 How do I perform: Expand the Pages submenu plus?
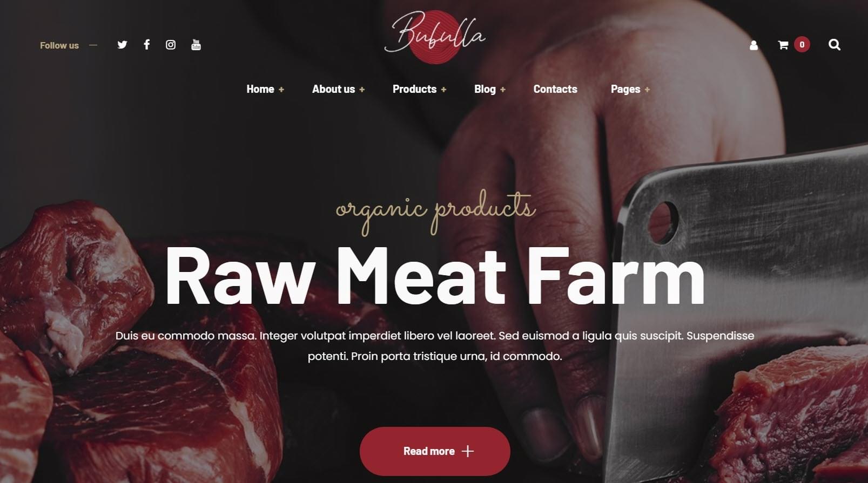pos(647,90)
